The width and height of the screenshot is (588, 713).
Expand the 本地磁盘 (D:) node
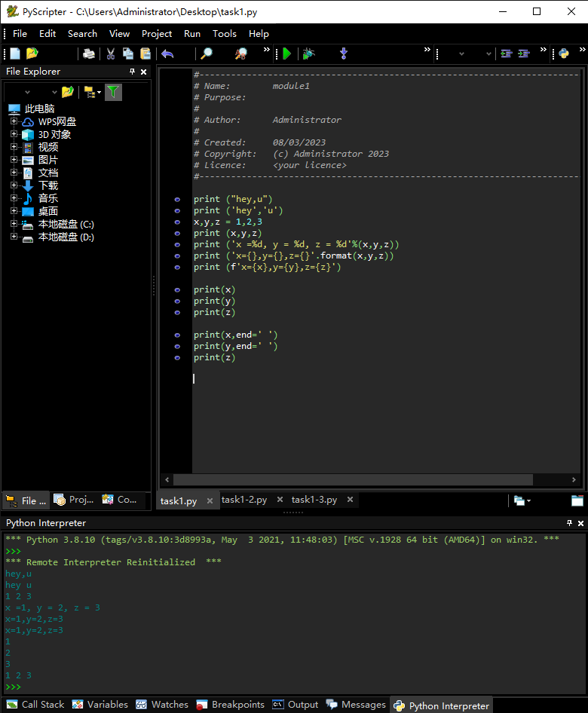[x=14, y=237]
